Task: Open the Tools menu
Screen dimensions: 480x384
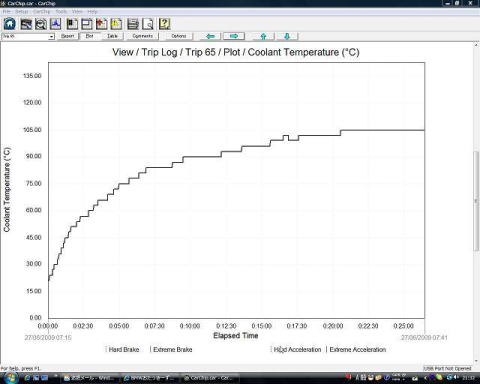Action: coord(61,12)
